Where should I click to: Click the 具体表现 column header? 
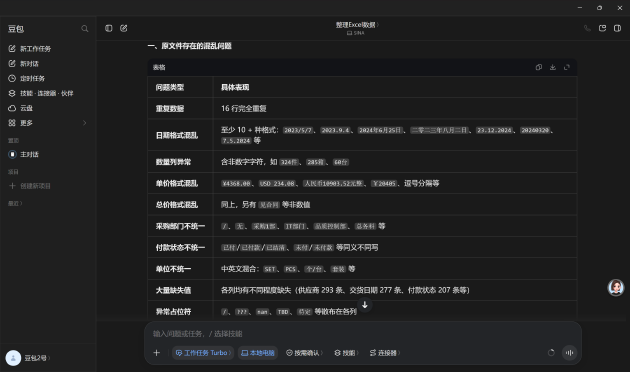point(235,87)
